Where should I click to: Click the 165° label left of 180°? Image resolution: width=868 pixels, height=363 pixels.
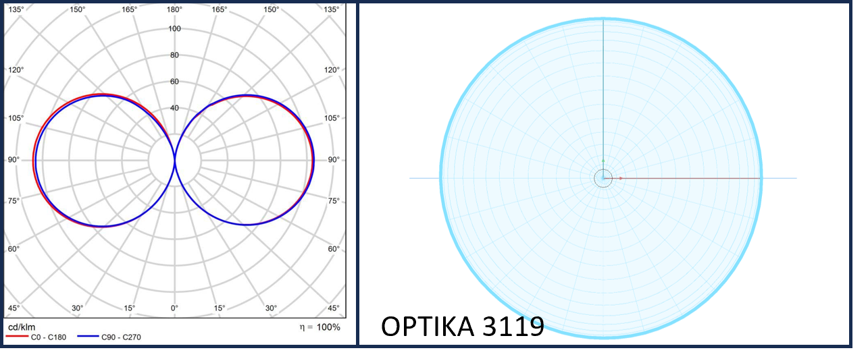(130, 9)
